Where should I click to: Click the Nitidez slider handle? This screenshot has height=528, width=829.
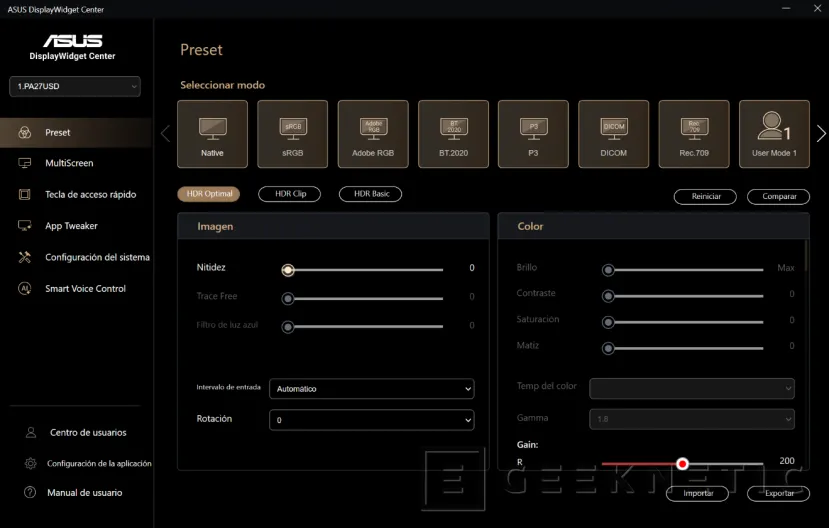point(288,269)
